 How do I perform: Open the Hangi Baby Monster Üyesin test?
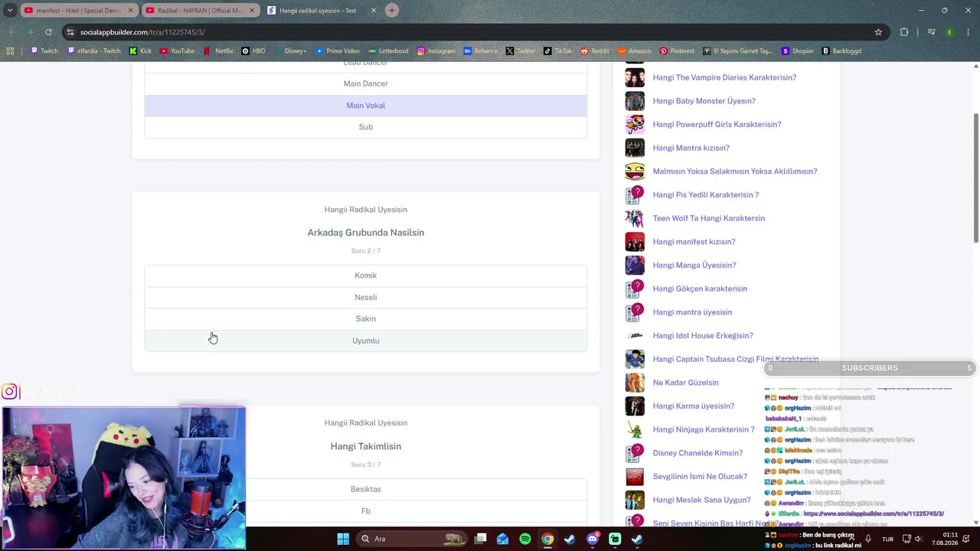point(704,101)
